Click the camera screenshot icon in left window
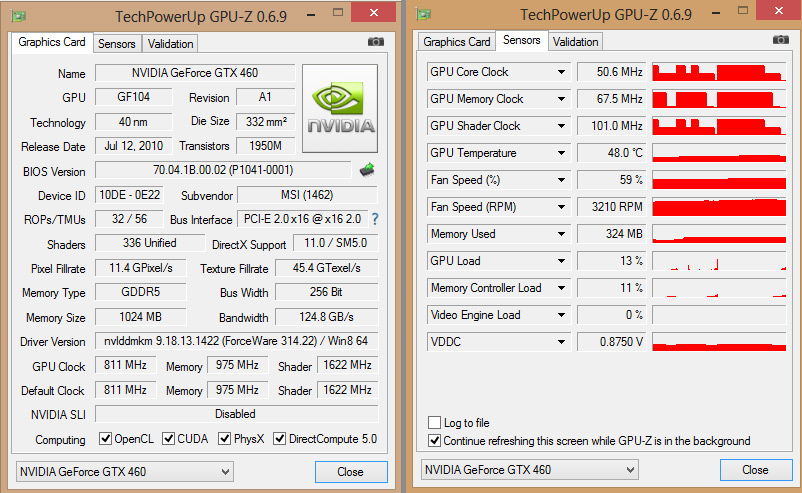This screenshot has width=802, height=493. pos(375,41)
